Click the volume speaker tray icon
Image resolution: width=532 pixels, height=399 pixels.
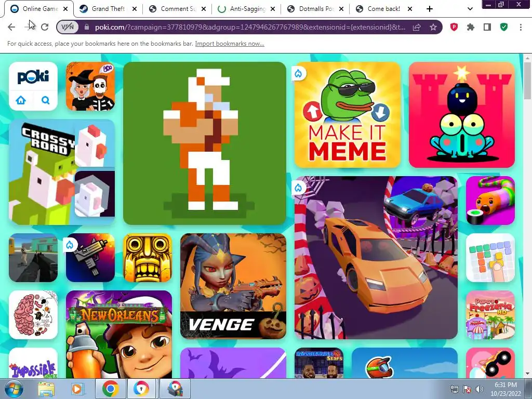(480, 389)
